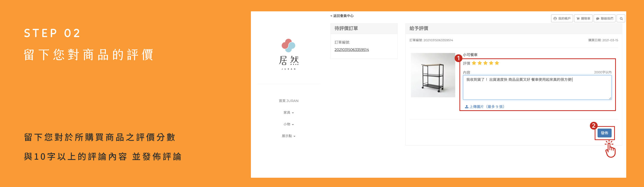The height and width of the screenshot is (187, 644).
Task: Go to 首頁 JURAN menu item
Action: 289,101
